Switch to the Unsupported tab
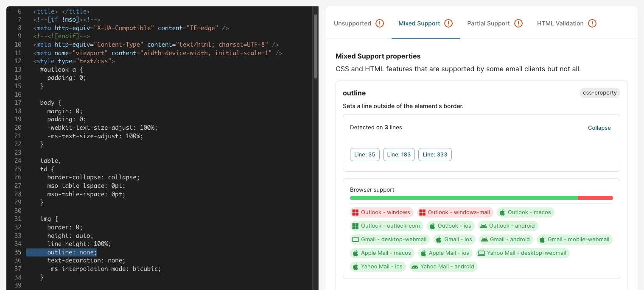The width and height of the screenshot is (644, 290). coord(359,23)
